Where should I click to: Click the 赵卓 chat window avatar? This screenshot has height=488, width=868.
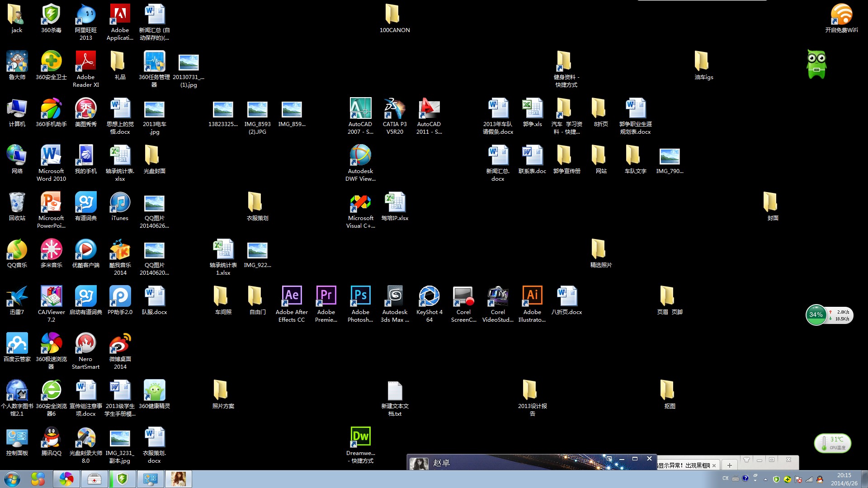[419, 464]
